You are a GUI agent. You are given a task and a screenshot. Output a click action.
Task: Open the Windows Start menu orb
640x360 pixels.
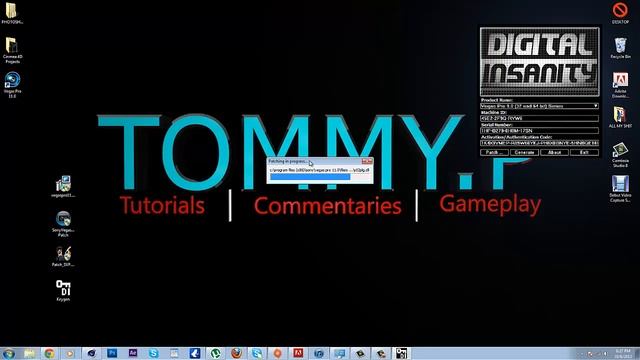[8, 353]
